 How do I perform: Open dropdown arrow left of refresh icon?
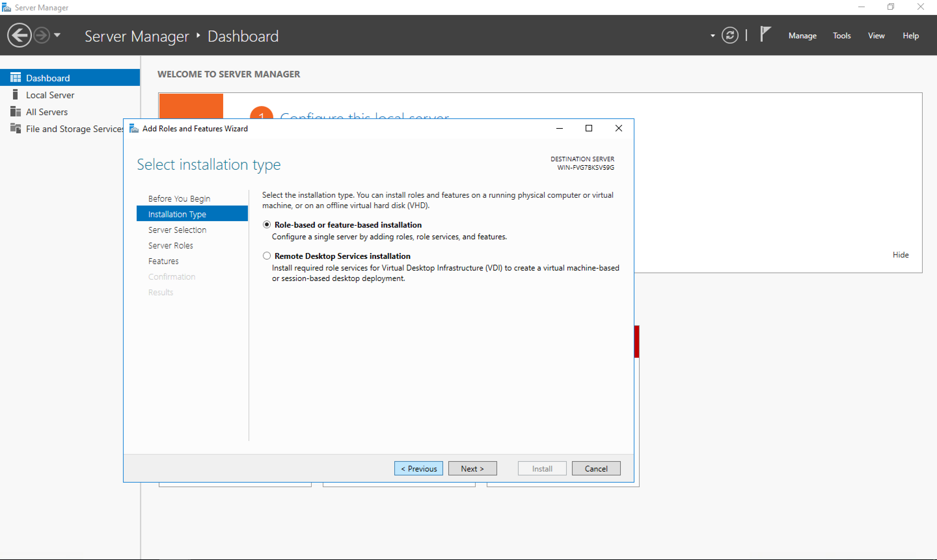point(713,36)
